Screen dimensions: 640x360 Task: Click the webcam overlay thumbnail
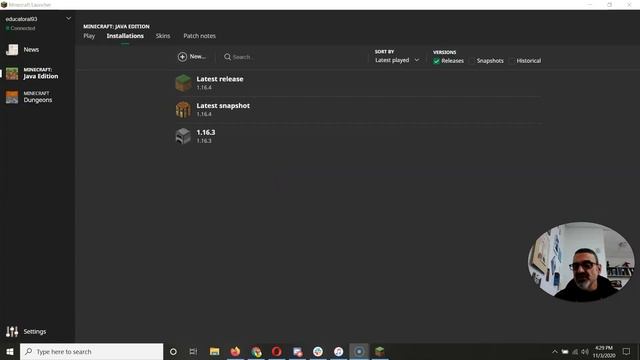pos(581,262)
